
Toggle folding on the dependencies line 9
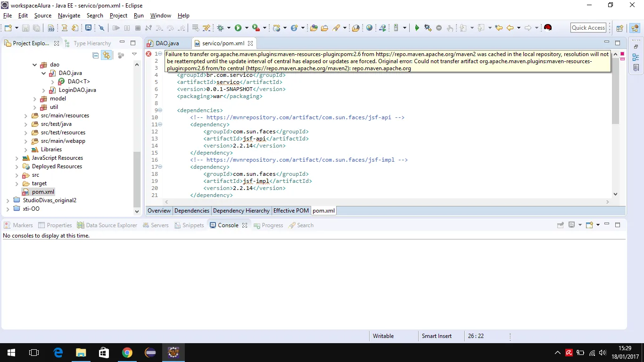[160, 110]
